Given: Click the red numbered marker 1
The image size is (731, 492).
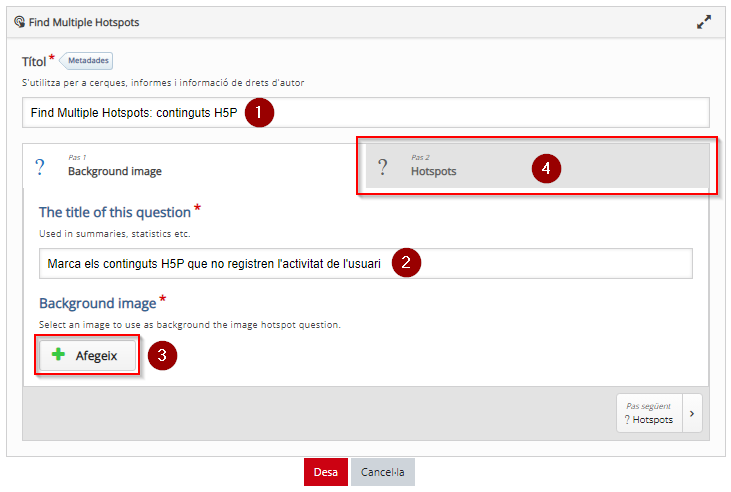Looking at the screenshot, I should (259, 112).
